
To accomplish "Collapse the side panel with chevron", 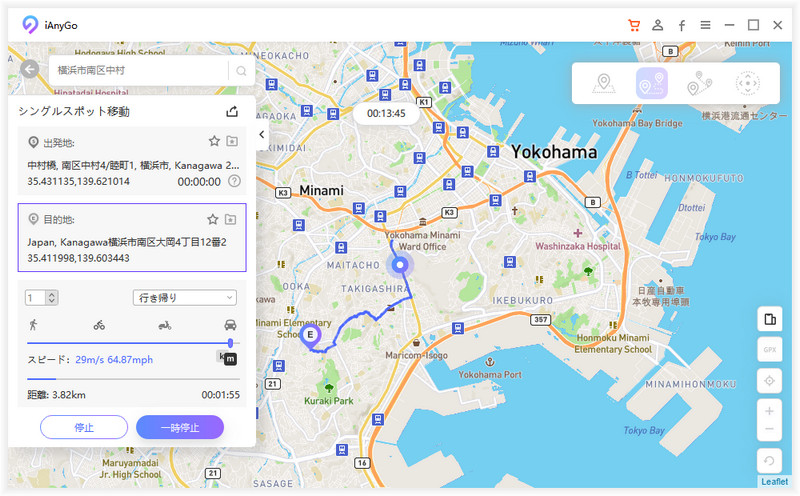I will (x=262, y=135).
